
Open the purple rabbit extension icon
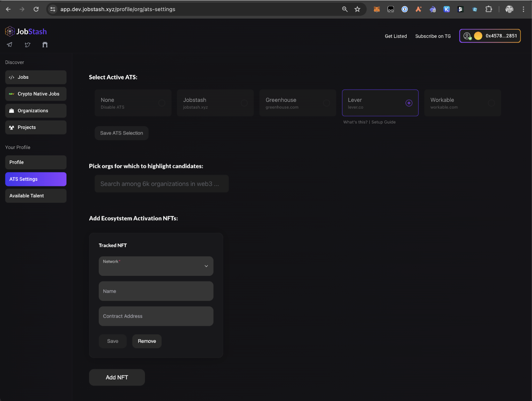click(x=432, y=9)
